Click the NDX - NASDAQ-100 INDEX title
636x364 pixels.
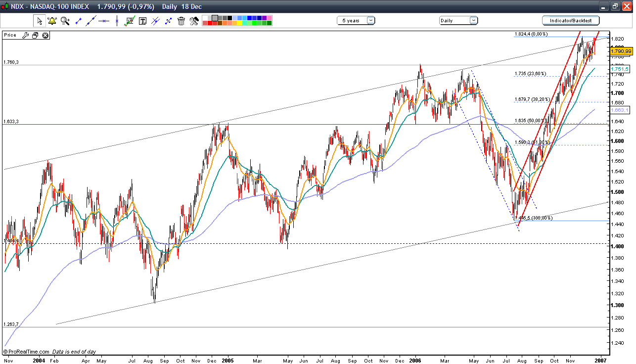[50, 6]
